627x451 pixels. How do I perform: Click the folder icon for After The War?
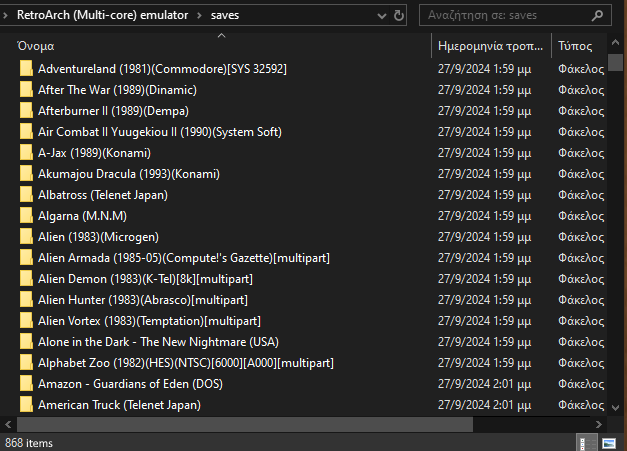click(x=26, y=90)
